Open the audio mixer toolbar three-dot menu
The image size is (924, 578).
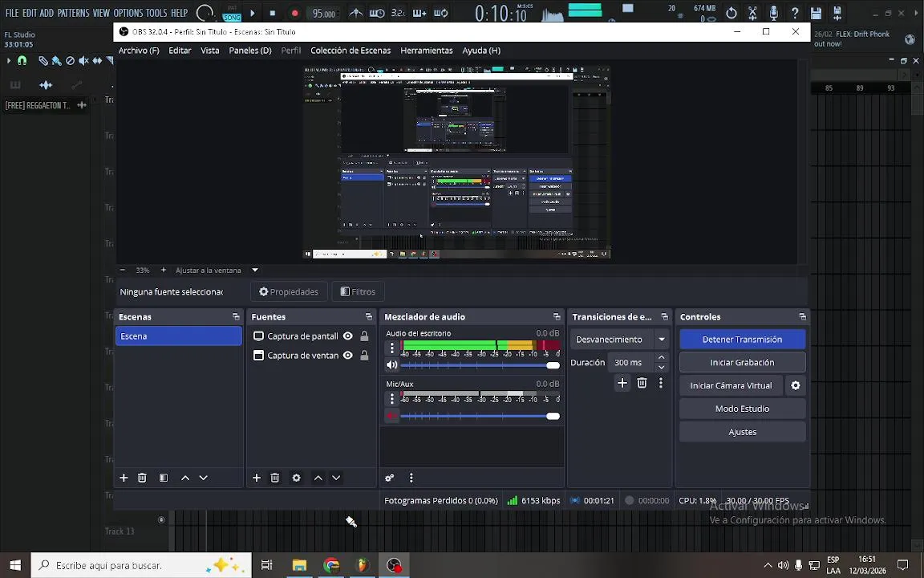coord(411,478)
